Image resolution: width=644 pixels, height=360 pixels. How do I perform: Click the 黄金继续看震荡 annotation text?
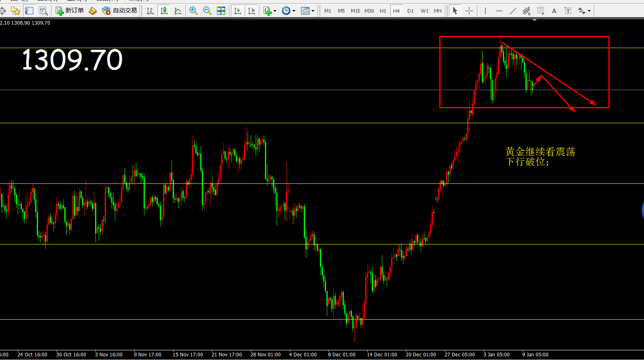(540, 152)
